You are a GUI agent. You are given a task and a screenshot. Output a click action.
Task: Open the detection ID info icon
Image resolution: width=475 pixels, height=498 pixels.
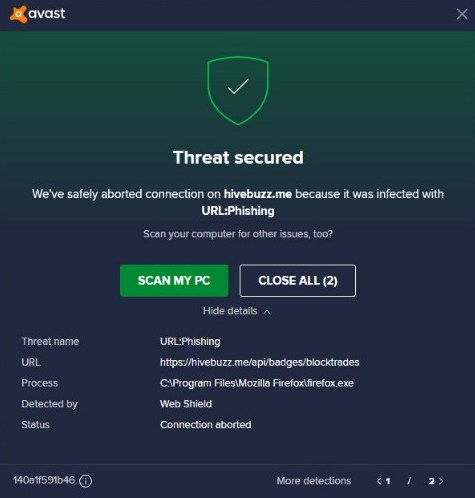click(86, 481)
